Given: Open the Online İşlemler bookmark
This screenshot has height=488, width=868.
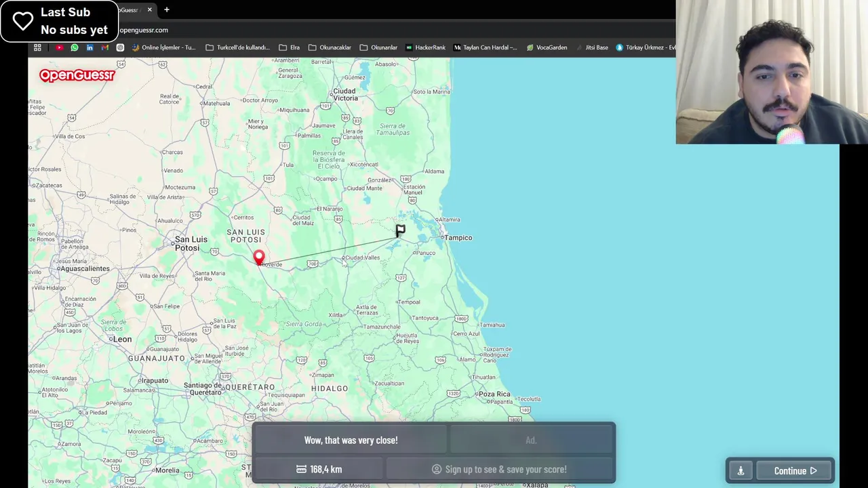Looking at the screenshot, I should pos(163,47).
